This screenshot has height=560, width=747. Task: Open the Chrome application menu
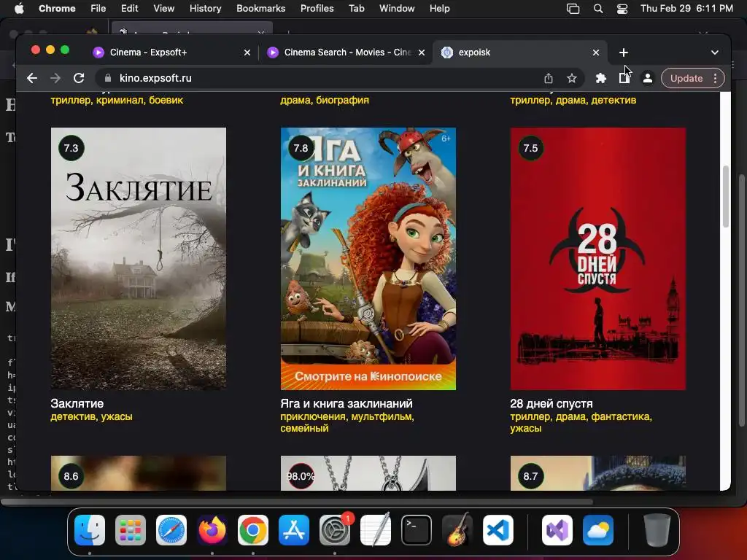[57, 9]
